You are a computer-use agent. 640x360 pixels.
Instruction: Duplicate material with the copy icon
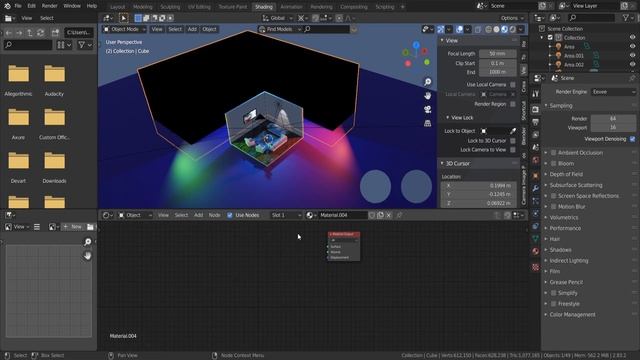pyautogui.click(x=380, y=215)
